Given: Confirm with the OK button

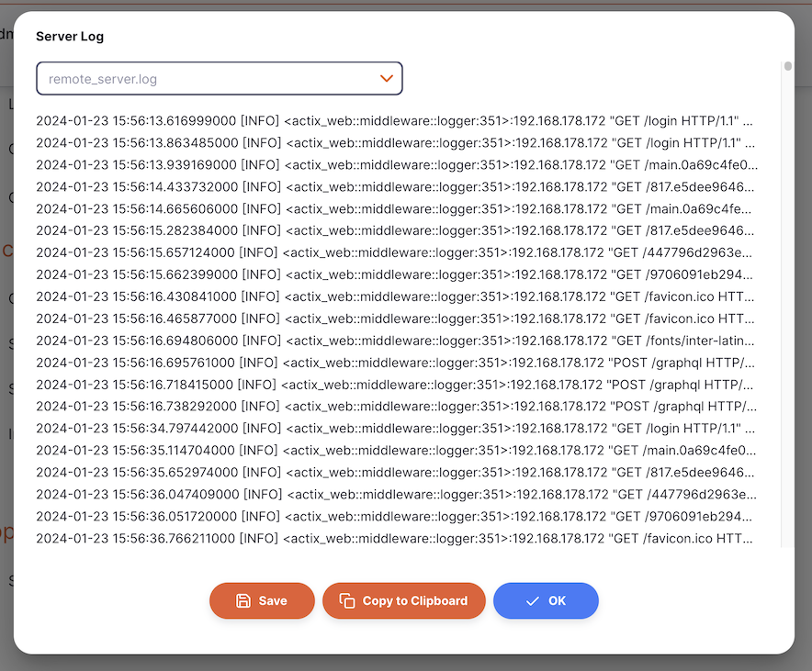Looking at the screenshot, I should [546, 600].
